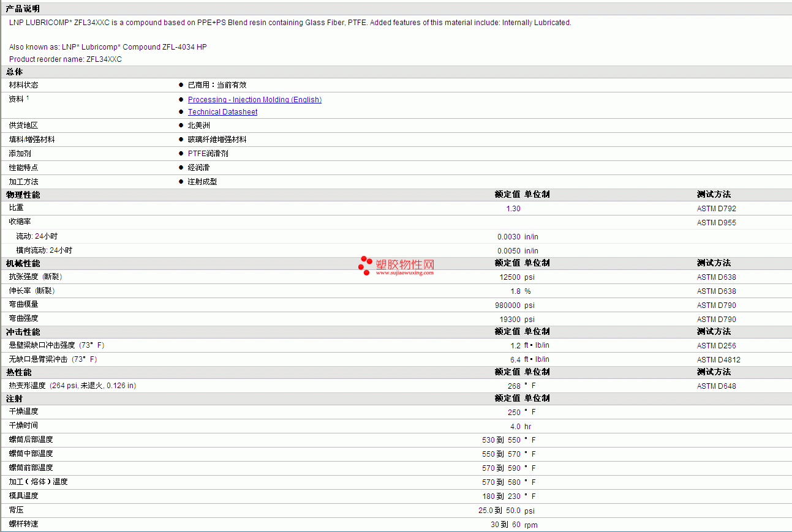Select the 'Also known as' description line
The height and width of the screenshot is (532, 792).
[x=108, y=47]
